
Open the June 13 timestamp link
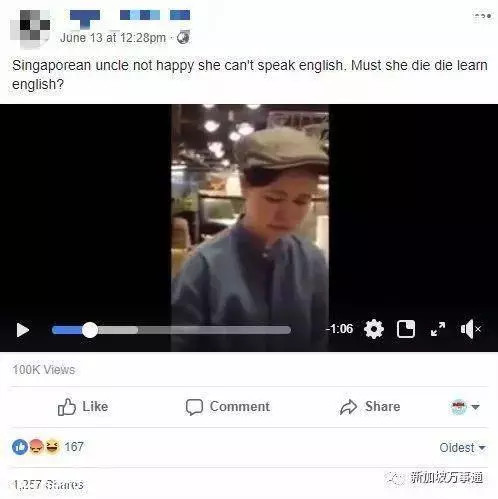113,38
